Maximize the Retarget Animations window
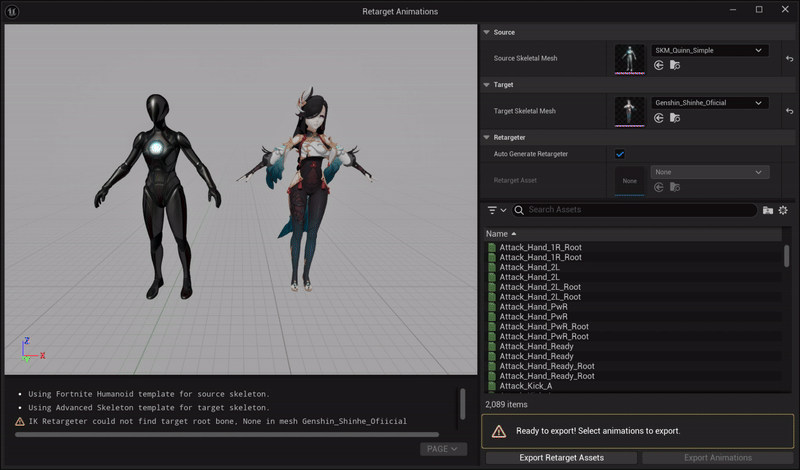This screenshot has height=470, width=800. [759, 10]
